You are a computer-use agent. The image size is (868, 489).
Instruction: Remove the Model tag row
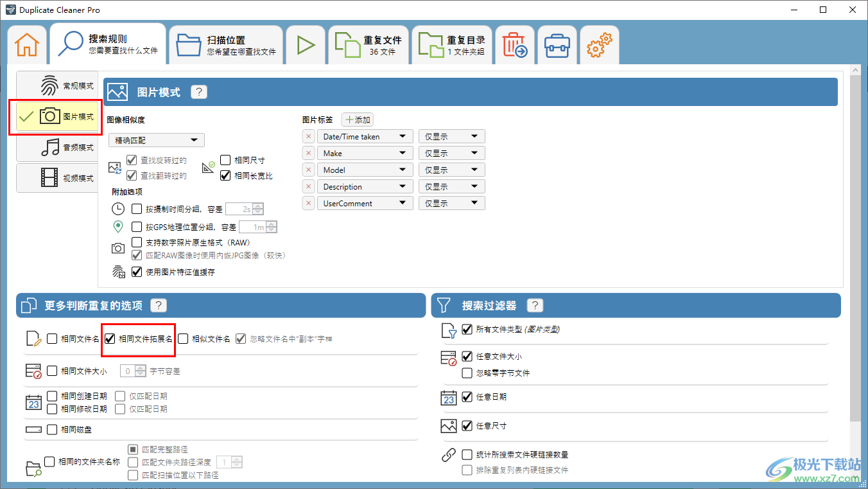tap(308, 170)
